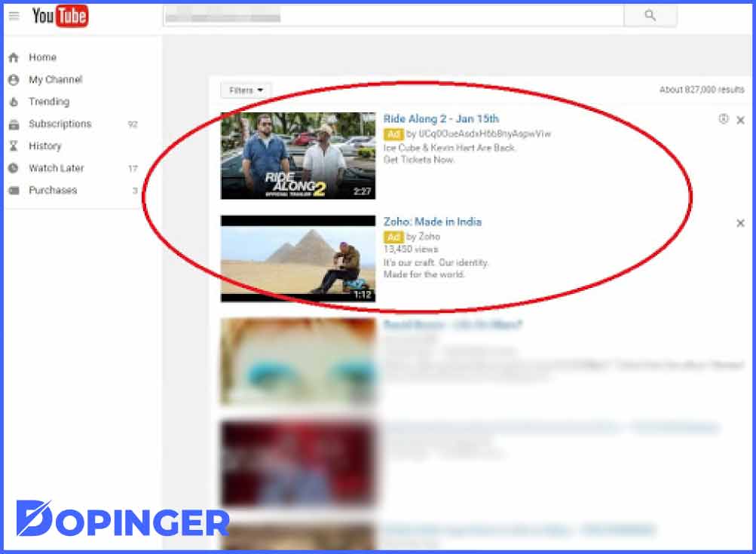The height and width of the screenshot is (554, 756).
Task: Click the 2:27 duration label on the trailer
Action: [x=363, y=191]
